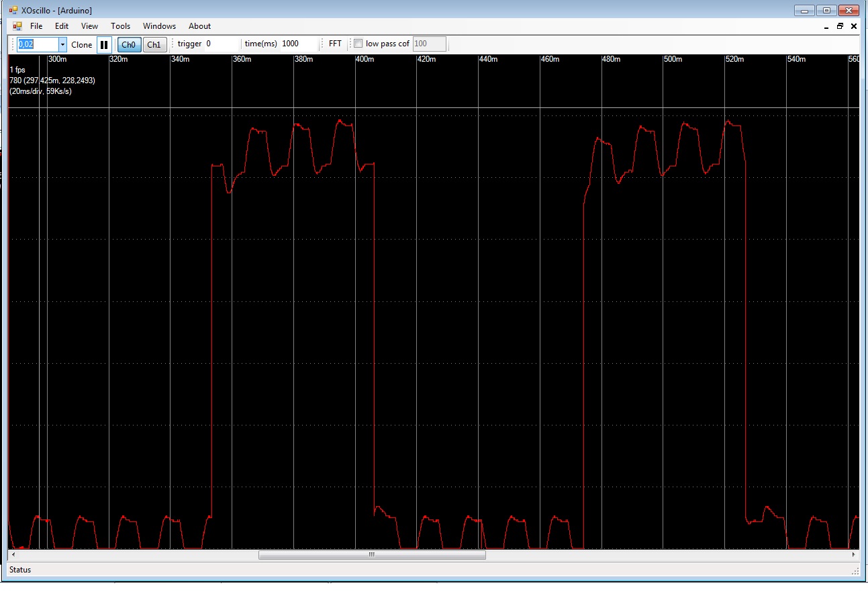Click the time(ms) input field
Image resolution: width=868 pixels, height=604 pixels.
[x=297, y=44]
